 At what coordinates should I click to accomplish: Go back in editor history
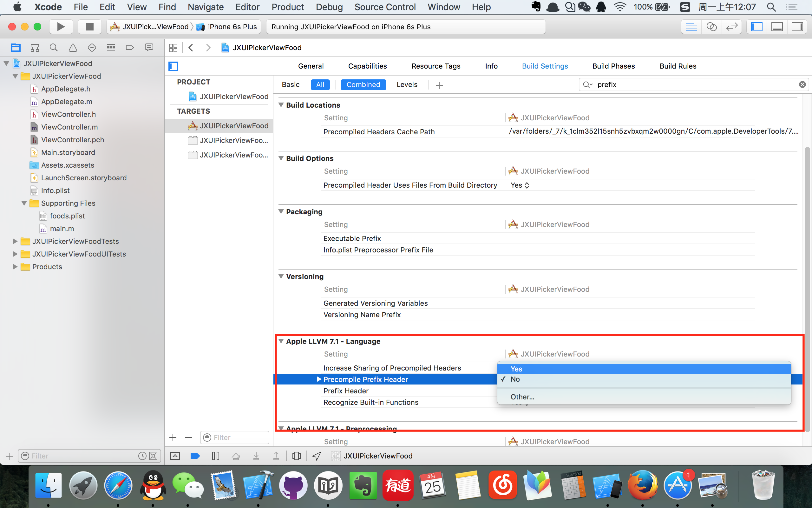coord(191,48)
